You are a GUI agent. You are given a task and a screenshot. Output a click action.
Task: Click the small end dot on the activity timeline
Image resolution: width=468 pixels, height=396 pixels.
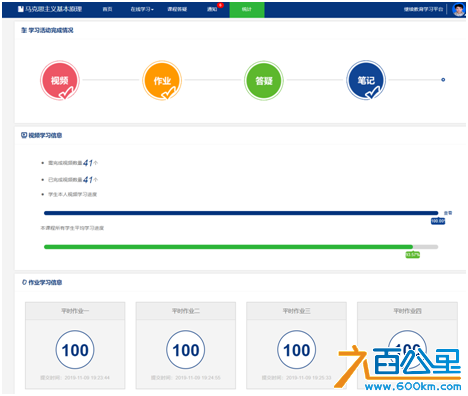pyautogui.click(x=443, y=80)
